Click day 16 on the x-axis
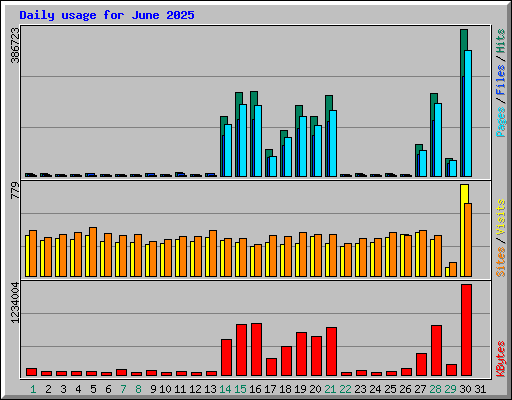Viewport: 512px width, 400px height. point(255,389)
